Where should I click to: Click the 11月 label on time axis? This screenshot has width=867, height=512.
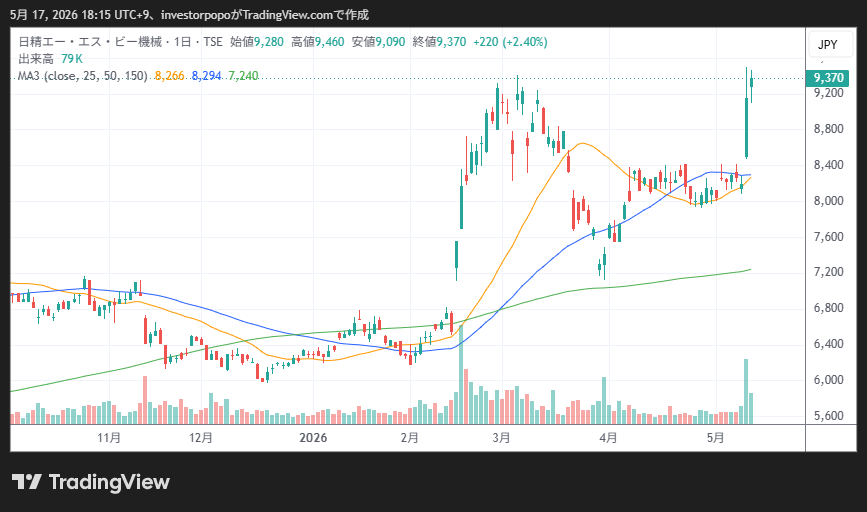(x=109, y=438)
